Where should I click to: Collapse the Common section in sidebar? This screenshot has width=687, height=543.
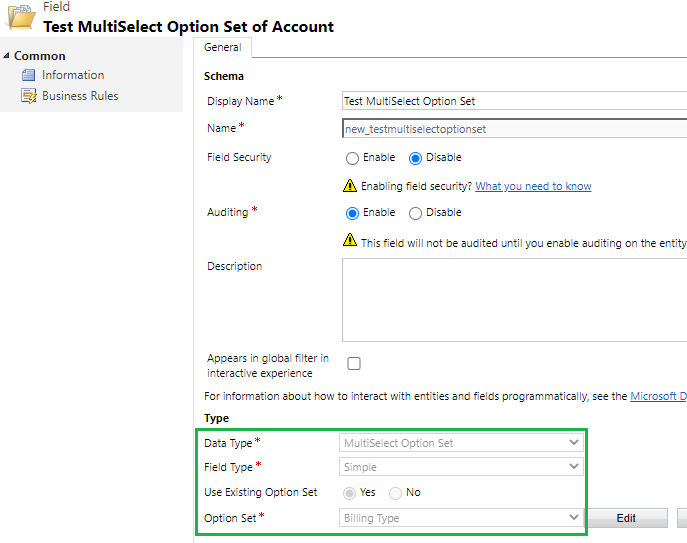(x=6, y=56)
